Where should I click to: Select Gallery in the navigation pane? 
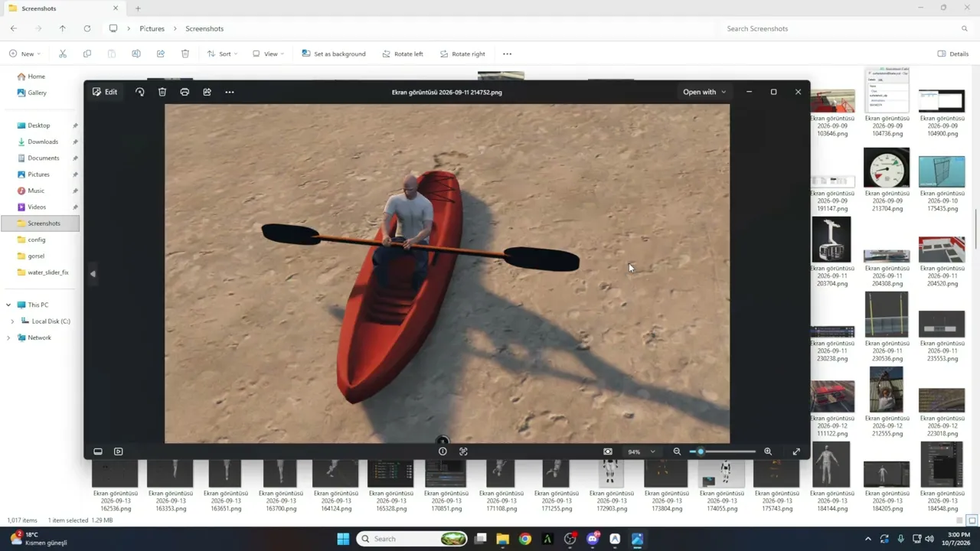[x=37, y=93]
